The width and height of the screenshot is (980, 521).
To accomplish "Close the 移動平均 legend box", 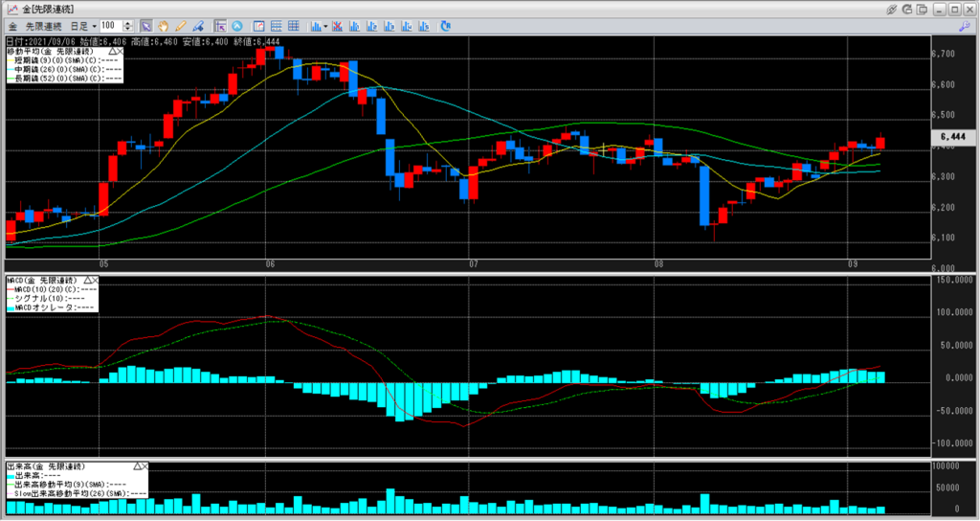I will [x=120, y=52].
